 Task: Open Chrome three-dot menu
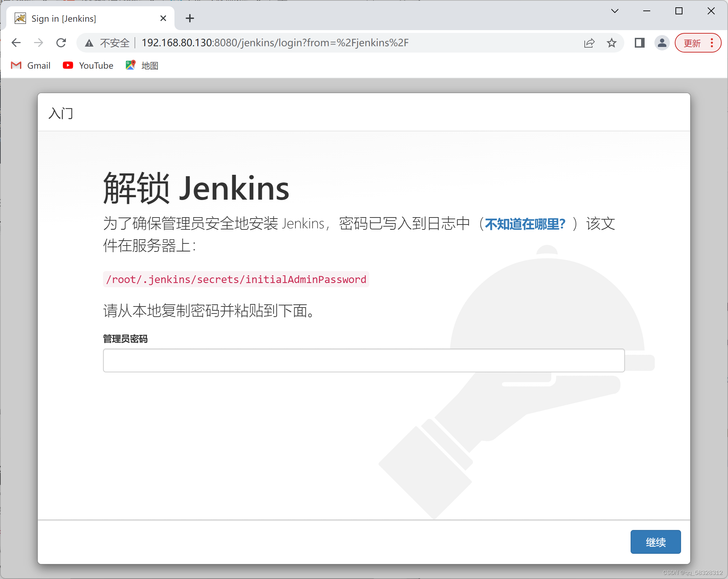pyautogui.click(x=712, y=43)
